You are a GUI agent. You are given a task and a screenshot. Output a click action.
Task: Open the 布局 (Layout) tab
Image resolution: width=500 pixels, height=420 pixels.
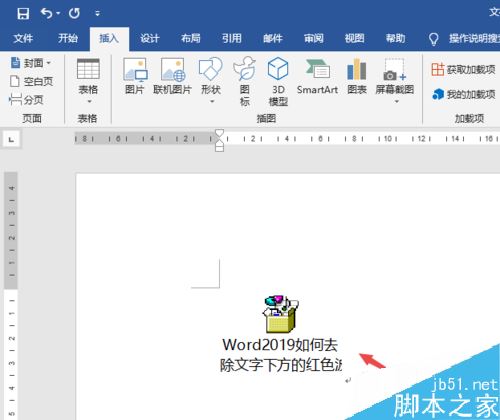tap(191, 38)
